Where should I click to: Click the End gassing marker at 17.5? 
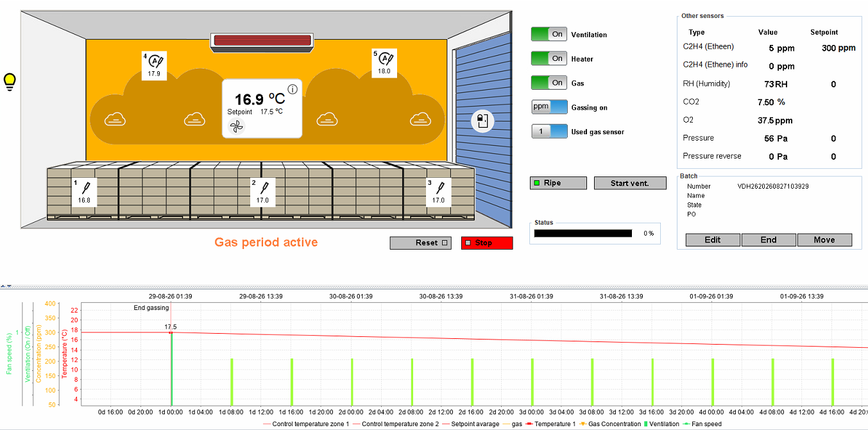pyautogui.click(x=171, y=332)
